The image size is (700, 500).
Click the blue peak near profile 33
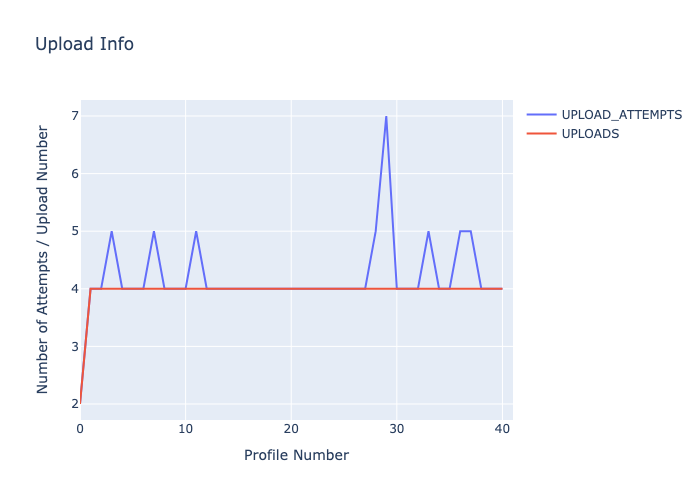[x=428, y=232]
